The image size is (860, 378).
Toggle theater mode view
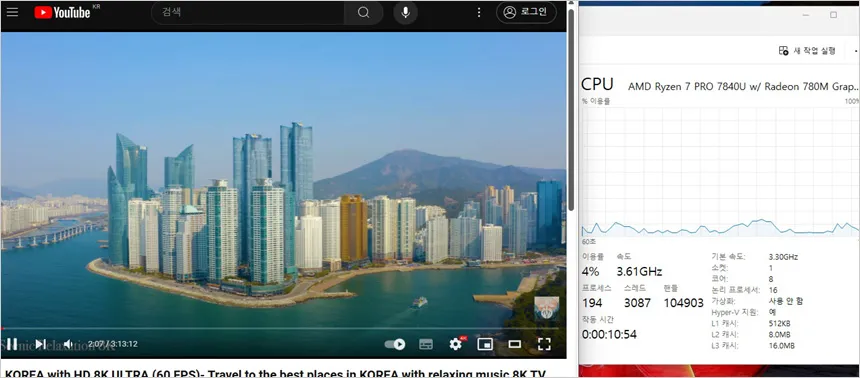click(514, 344)
